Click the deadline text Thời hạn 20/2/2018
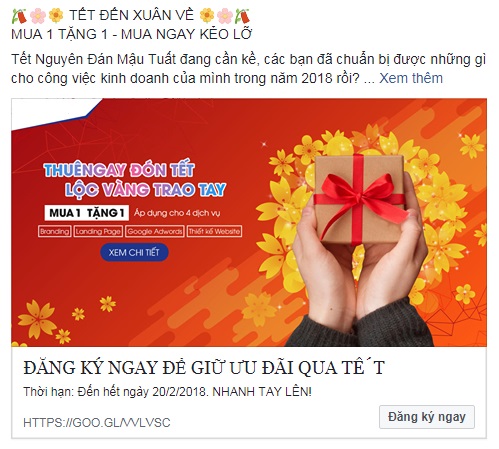This screenshot has width=499, height=449. point(167,392)
